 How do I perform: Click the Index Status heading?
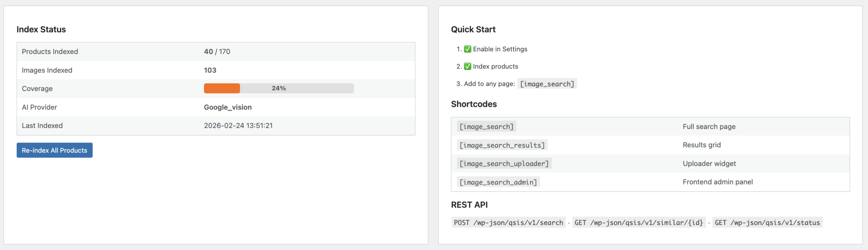(x=41, y=30)
